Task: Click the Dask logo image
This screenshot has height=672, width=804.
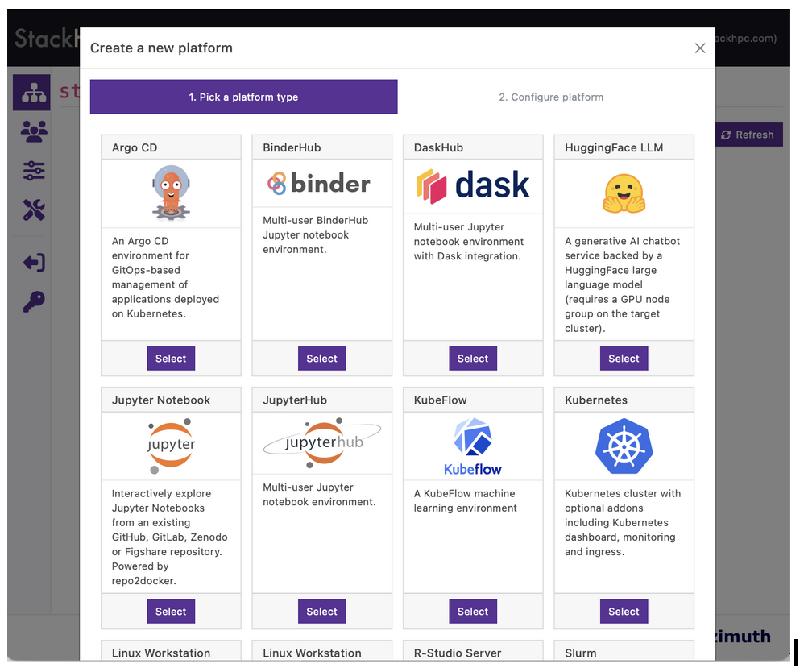Action: 473,185
